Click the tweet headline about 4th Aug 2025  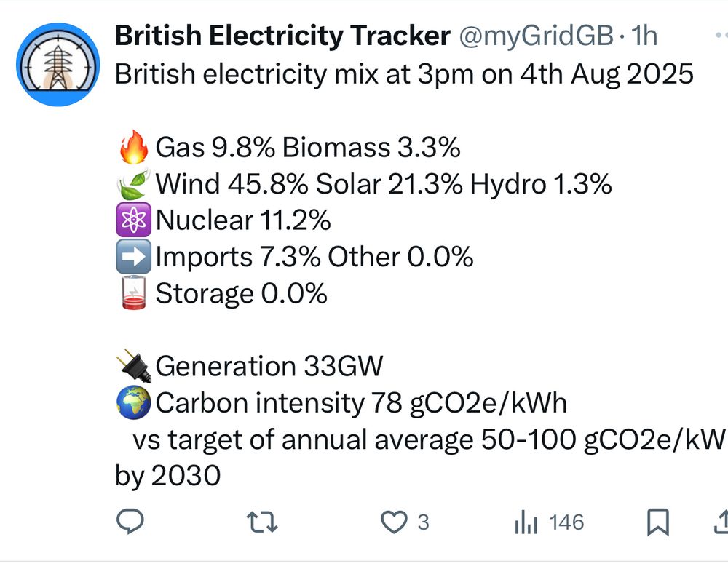(x=404, y=74)
